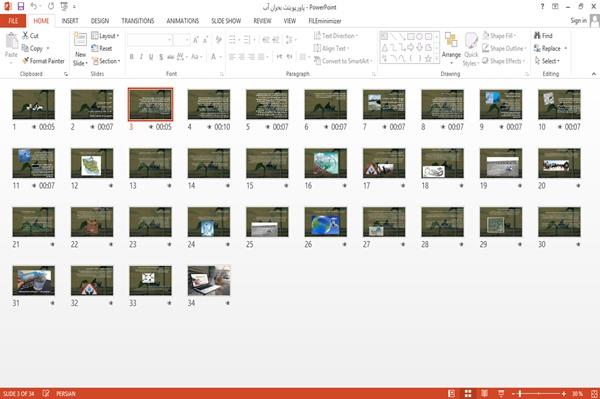Viewport: 600px width, 399px height.
Task: Toggle Strikethrough formatting
Action: pos(171,57)
